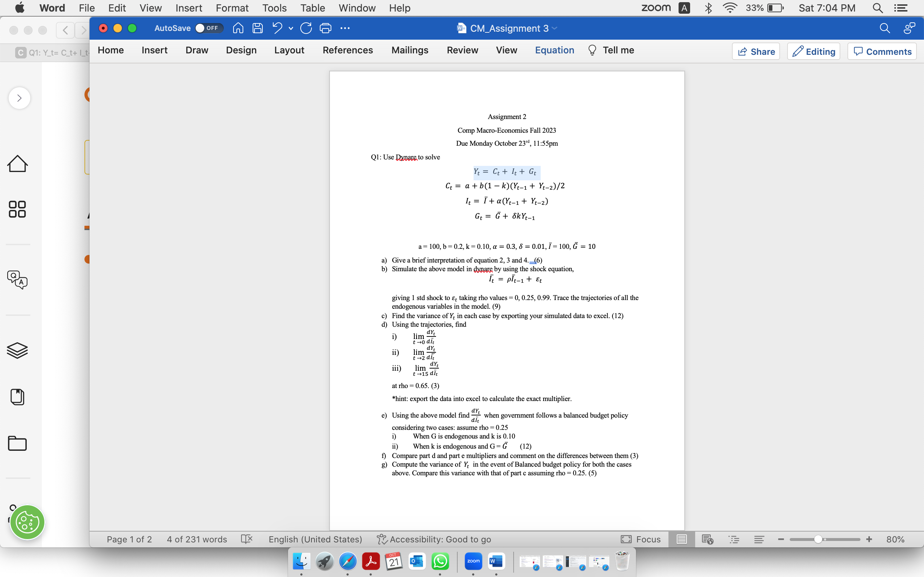Toggle Print Layout view
924x577 pixels.
point(681,539)
